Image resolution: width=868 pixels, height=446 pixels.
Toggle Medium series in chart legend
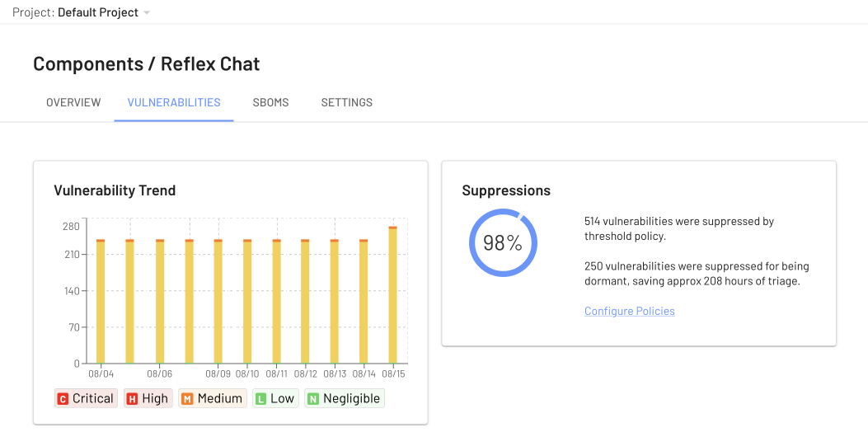(213, 398)
